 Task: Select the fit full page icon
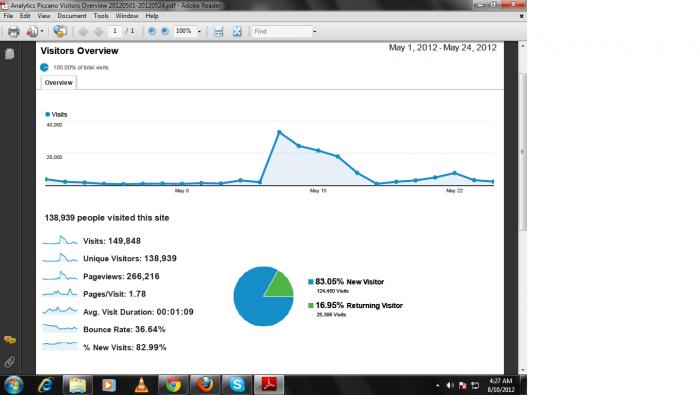point(237,31)
